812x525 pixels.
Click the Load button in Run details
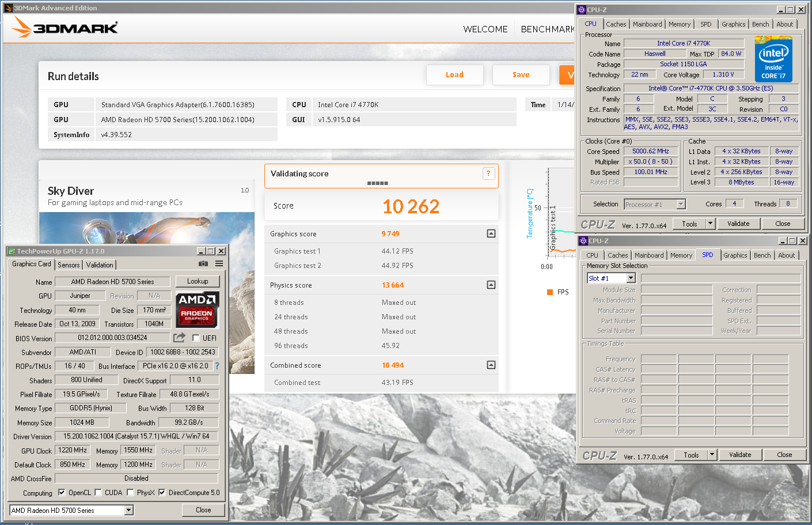tap(454, 75)
